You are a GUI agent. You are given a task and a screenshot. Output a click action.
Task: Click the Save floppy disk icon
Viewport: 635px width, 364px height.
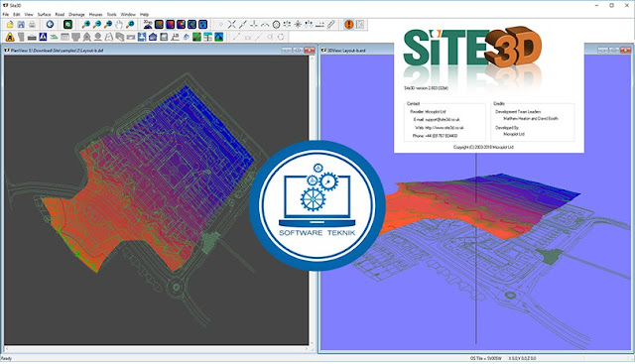click(x=21, y=24)
